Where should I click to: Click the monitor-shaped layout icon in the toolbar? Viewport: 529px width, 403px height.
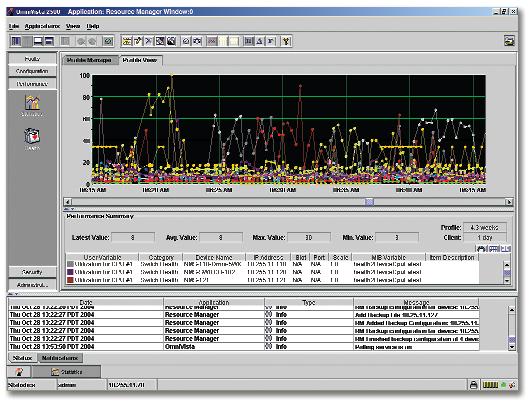[x=38, y=41]
